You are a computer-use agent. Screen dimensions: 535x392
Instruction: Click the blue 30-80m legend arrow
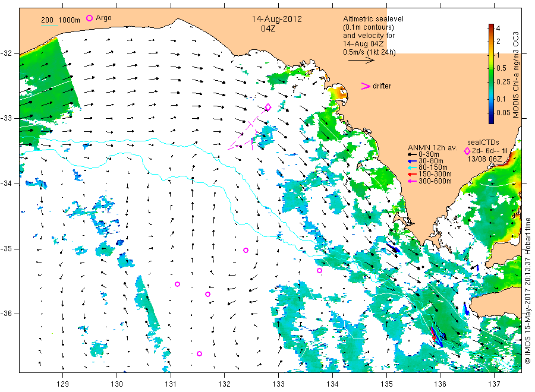(412, 161)
